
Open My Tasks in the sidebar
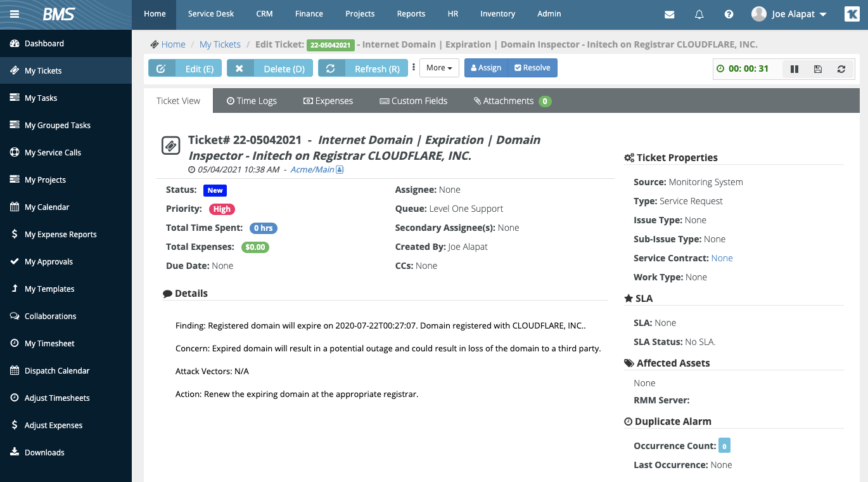pos(66,98)
